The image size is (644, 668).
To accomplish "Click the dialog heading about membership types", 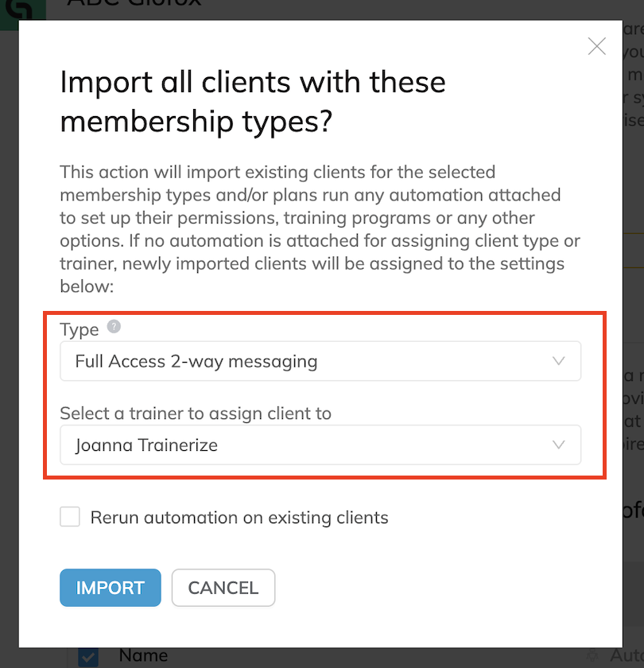I will 253,102.
